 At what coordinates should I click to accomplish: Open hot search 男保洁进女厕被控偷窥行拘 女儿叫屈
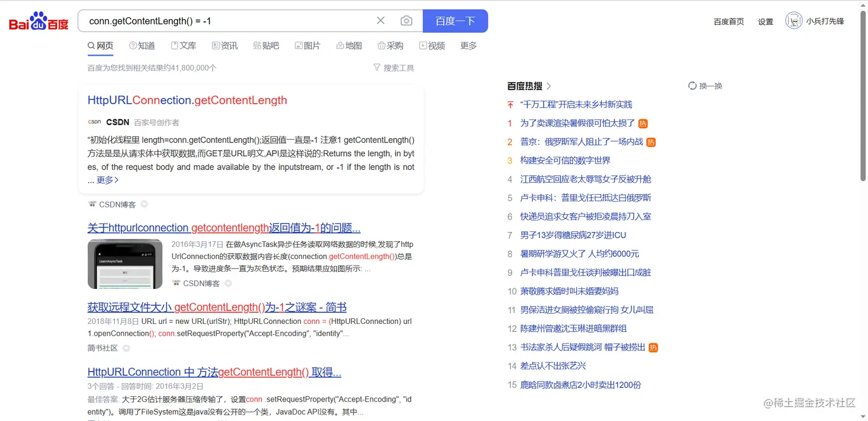pos(587,310)
